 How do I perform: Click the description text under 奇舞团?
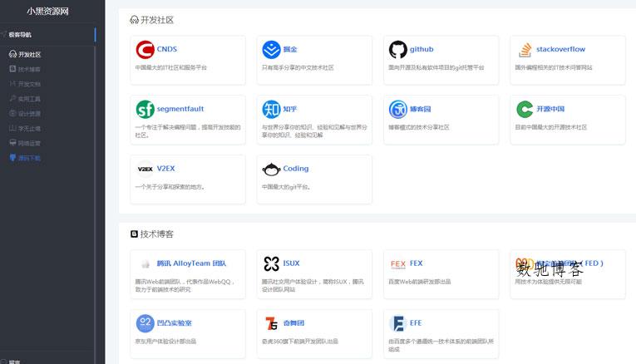tap(300, 342)
